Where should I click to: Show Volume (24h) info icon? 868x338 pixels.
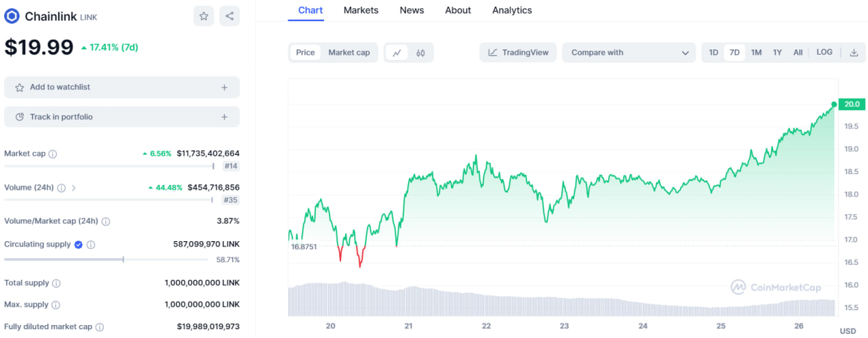(x=61, y=188)
